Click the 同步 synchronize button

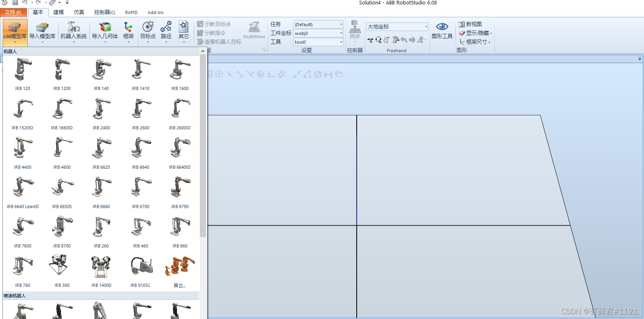[355, 31]
